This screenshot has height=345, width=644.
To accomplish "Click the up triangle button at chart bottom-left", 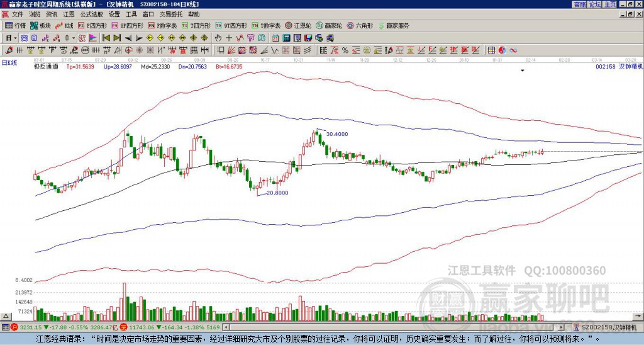I will tap(6, 316).
